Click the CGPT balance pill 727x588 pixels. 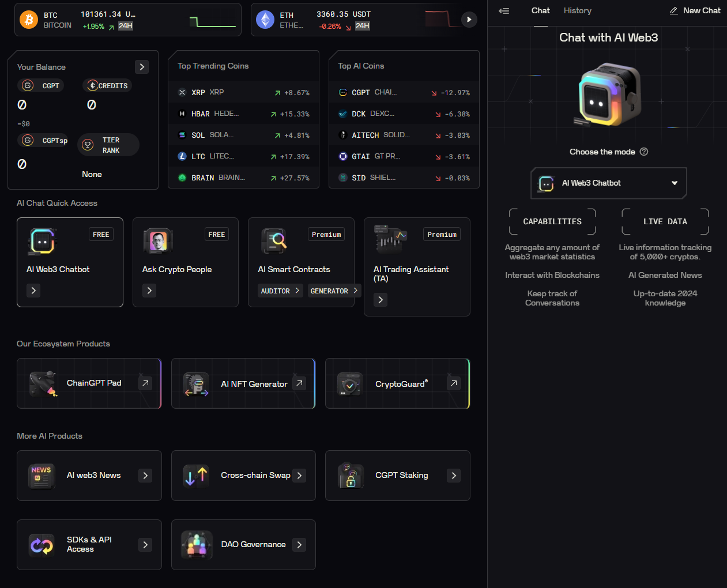40,86
